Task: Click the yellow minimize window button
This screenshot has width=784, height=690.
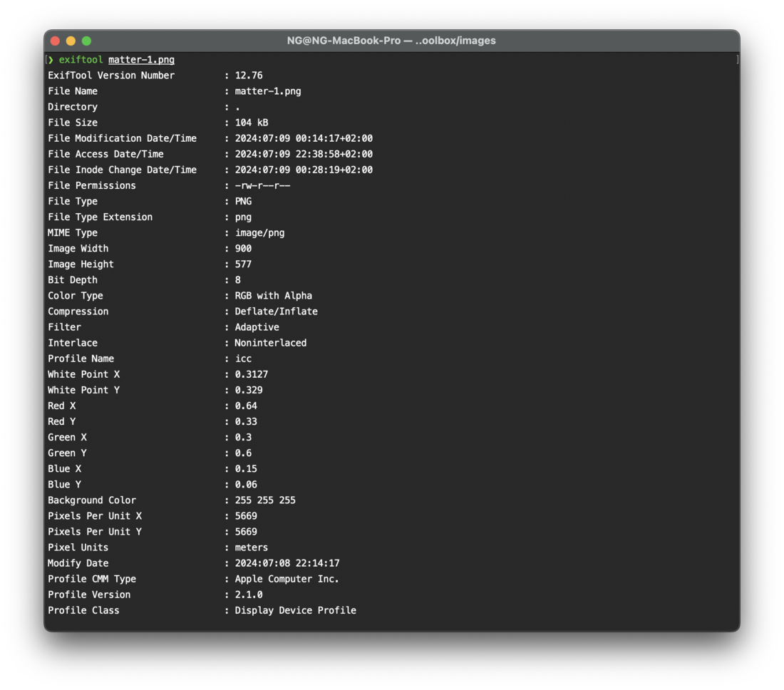Action: coord(71,41)
